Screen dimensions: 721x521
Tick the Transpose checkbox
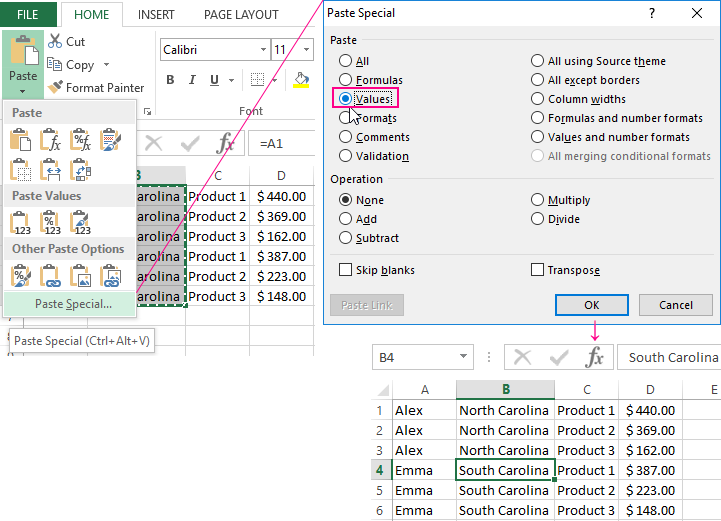pos(538,270)
